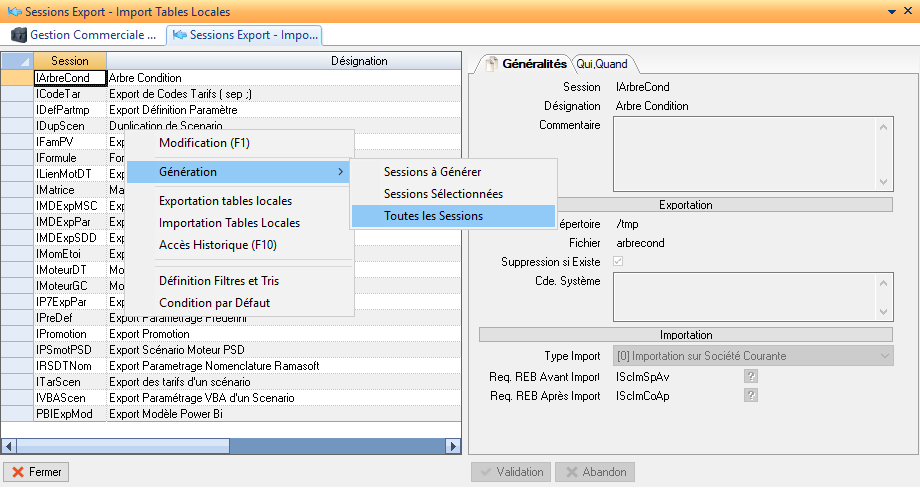Screen dimensions: 920x488
Task: Click the help icon beside ISclmSpAv
Action: tap(750, 376)
